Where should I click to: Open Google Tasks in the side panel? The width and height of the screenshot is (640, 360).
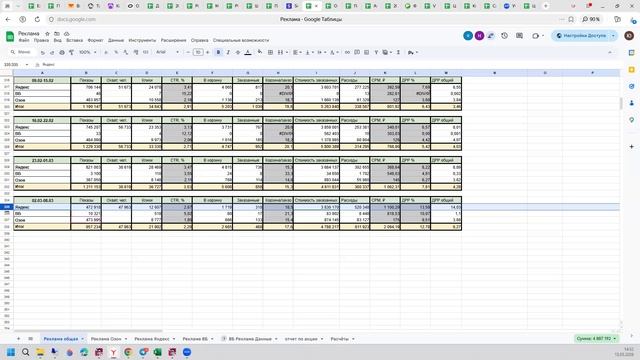(x=631, y=87)
